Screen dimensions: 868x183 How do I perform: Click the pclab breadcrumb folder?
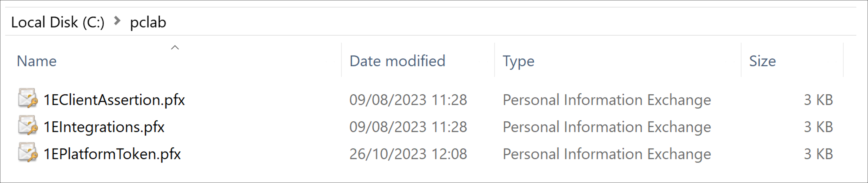click(x=148, y=22)
